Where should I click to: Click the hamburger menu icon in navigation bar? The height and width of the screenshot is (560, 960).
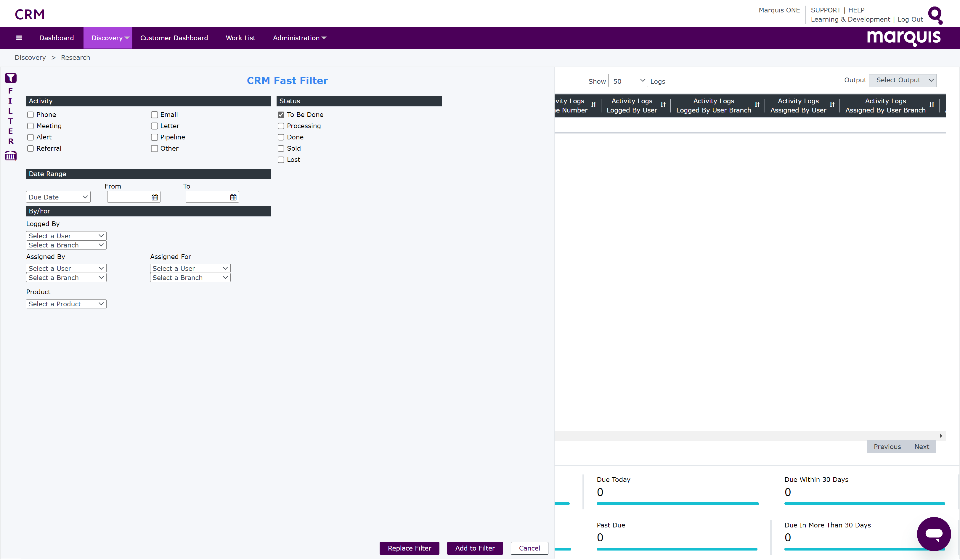coord(19,38)
